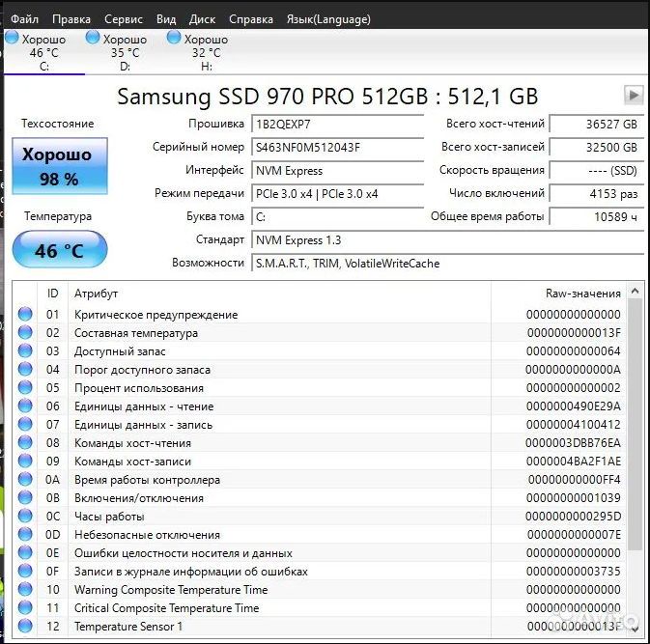This screenshot has width=650, height=644.
Task: Click status orb of attribute 05
Action: click(x=25, y=387)
